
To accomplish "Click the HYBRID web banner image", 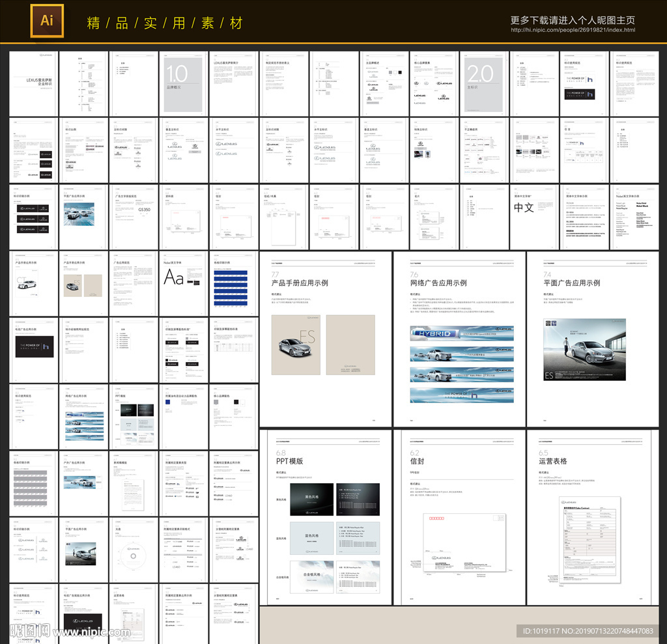I will pyautogui.click(x=462, y=333).
